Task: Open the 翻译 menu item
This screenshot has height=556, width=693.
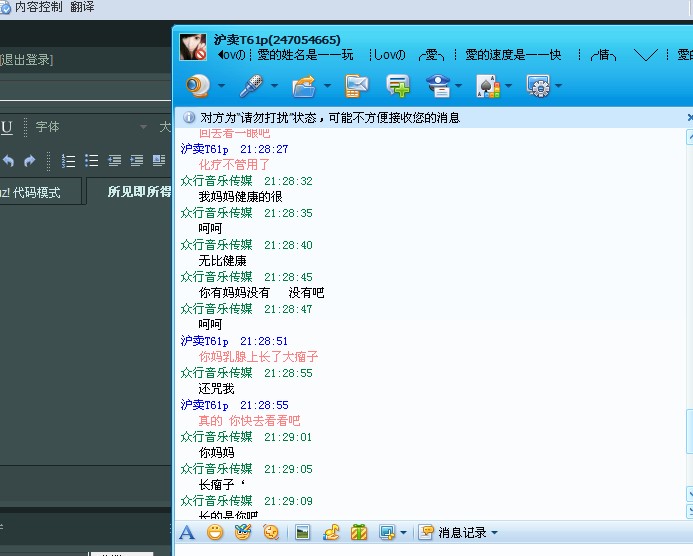Action: [82, 7]
